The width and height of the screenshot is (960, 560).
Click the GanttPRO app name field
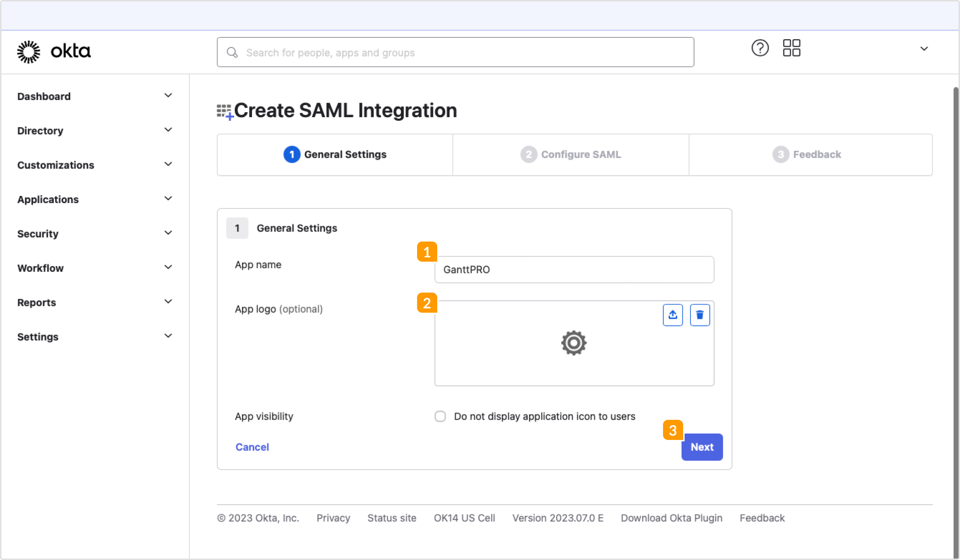tap(574, 270)
